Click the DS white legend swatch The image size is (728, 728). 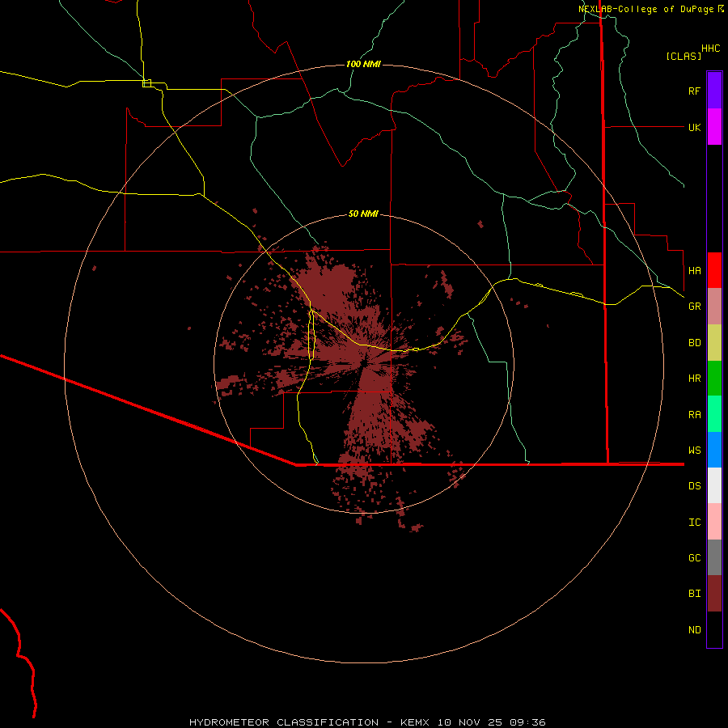pos(714,485)
